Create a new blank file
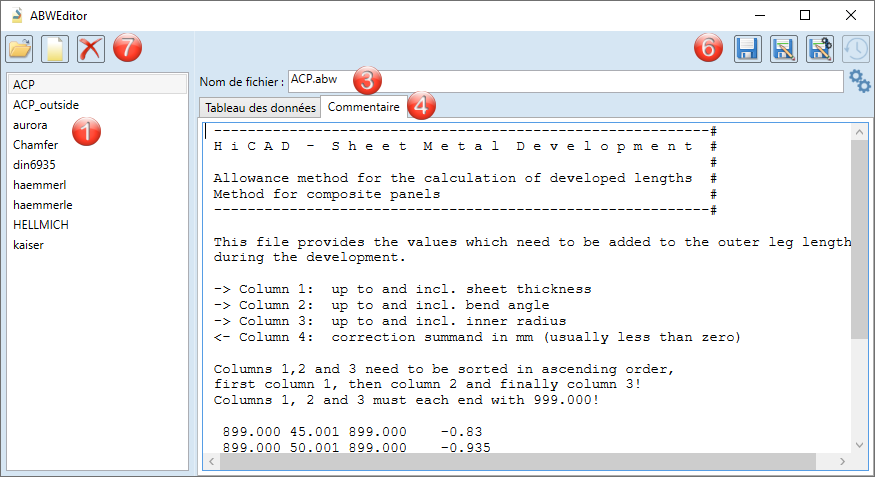This screenshot has width=875, height=477. (x=55, y=49)
